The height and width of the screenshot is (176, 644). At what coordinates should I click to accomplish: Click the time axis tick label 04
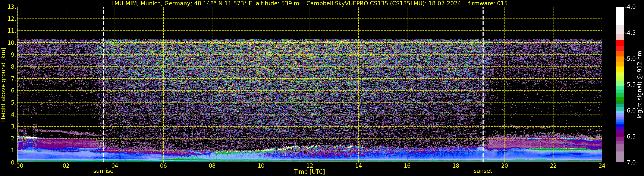tap(115, 166)
